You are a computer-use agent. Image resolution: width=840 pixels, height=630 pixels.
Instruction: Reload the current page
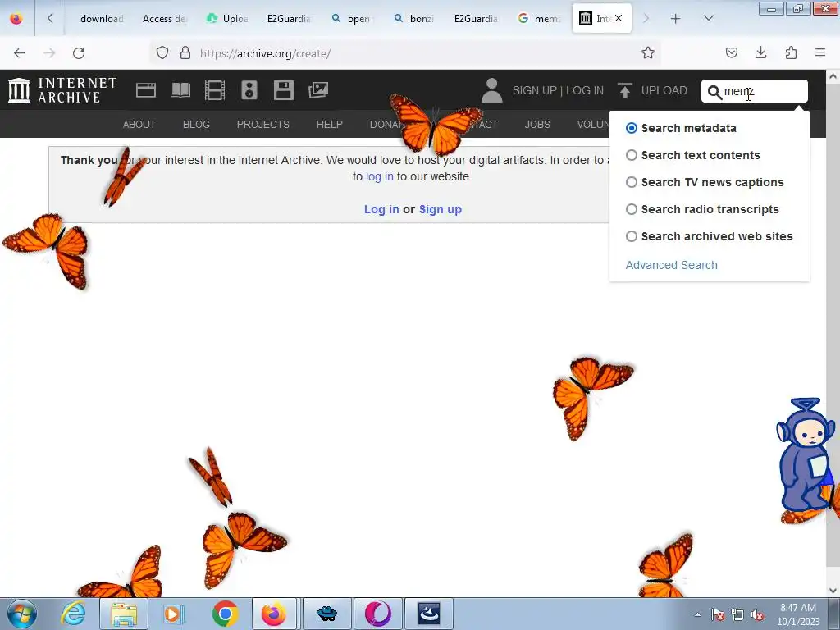point(79,52)
